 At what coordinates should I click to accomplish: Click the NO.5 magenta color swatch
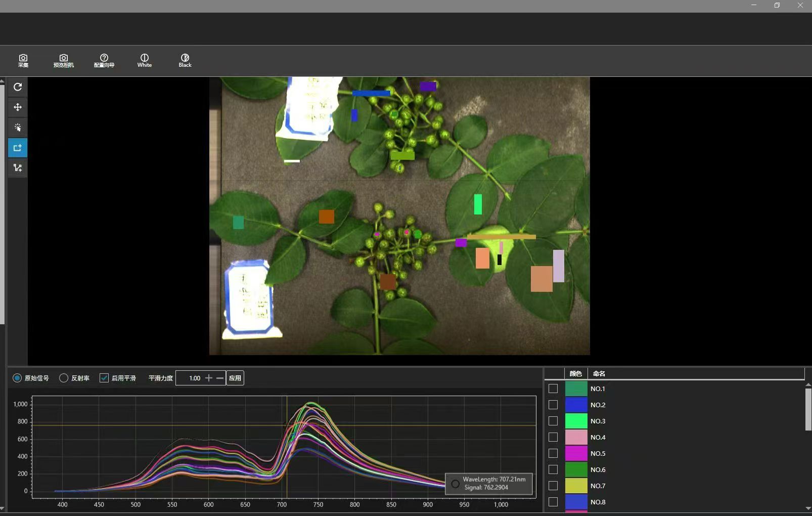[x=576, y=453]
